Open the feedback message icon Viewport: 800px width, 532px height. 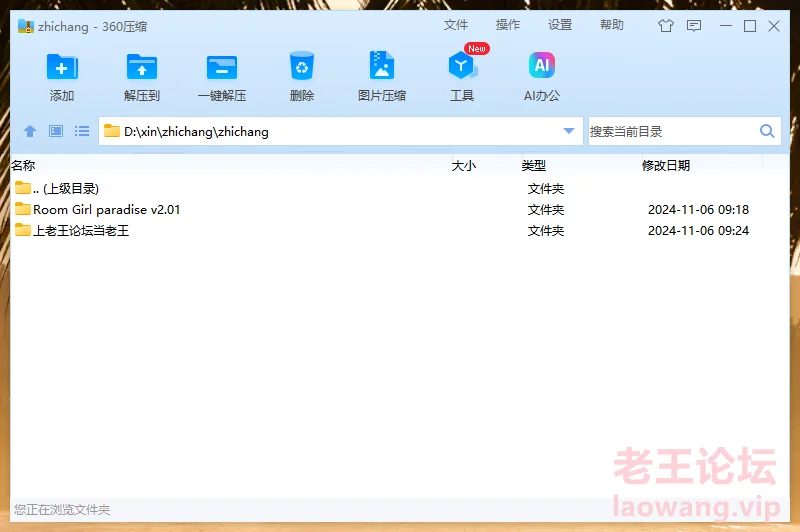coord(694,26)
